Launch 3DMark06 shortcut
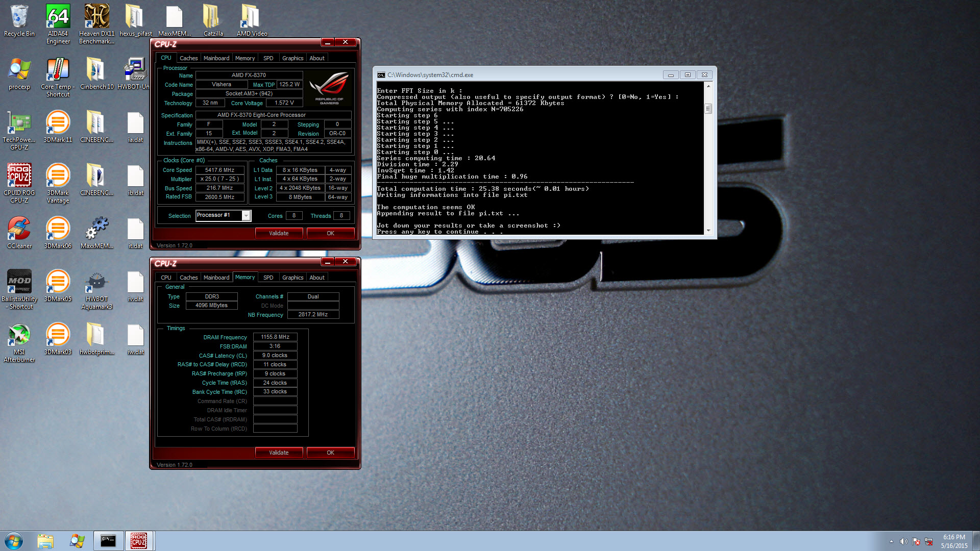 tap(58, 233)
